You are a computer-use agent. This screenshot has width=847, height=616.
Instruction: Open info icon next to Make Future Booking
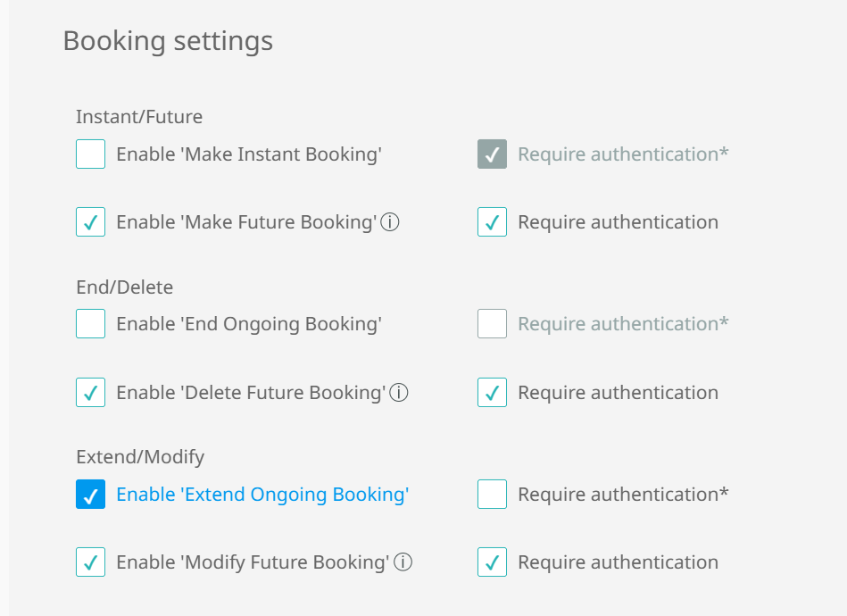tap(390, 222)
